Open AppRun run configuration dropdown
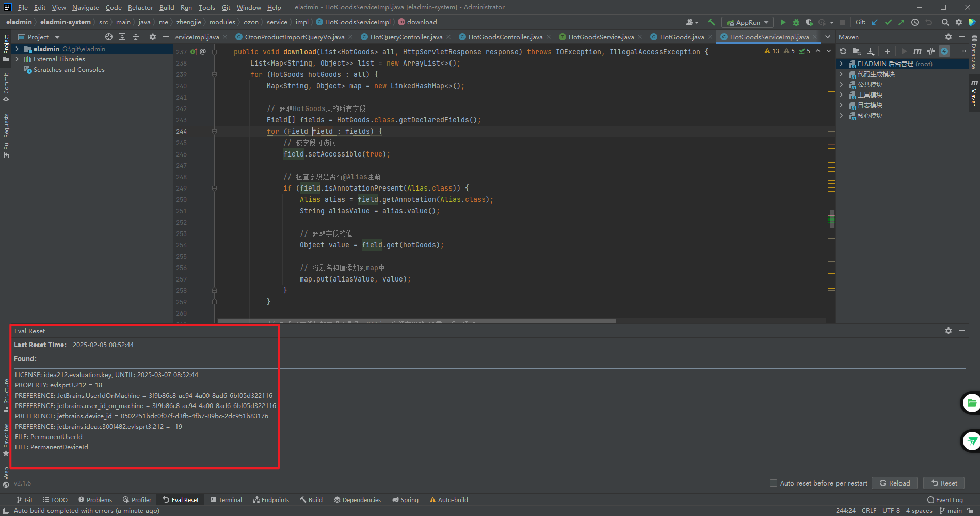This screenshot has height=516, width=980. [x=748, y=22]
